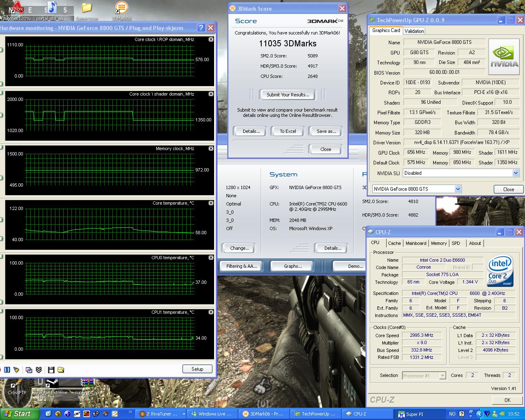This screenshot has width=525, height=420.
Task: Pause monitoring in Hardware monitoring toolbar
Action: pos(7,370)
